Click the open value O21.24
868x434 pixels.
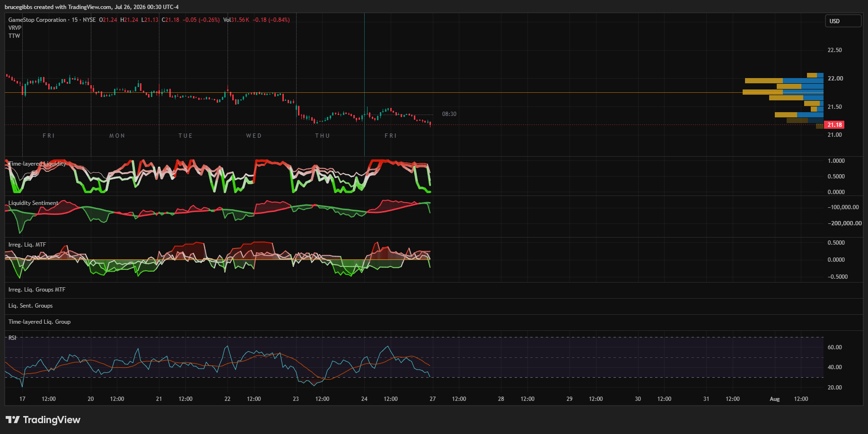coord(108,20)
